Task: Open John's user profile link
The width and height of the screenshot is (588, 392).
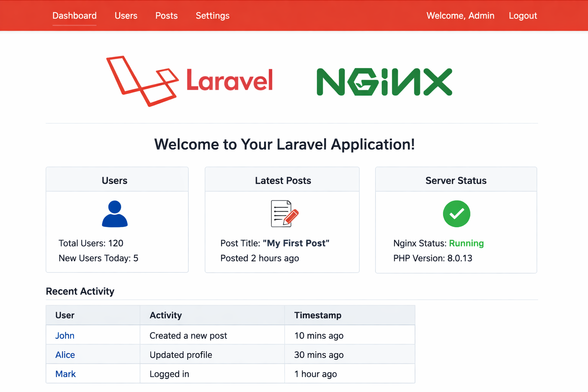Action: click(65, 335)
